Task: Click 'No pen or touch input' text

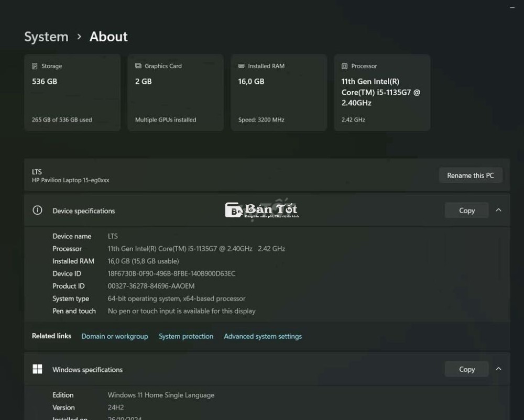Action: [x=181, y=311]
